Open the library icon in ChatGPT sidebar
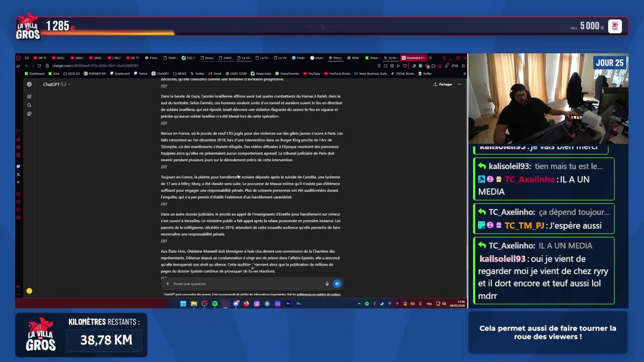Image resolution: width=644 pixels, height=362 pixels. (x=29, y=114)
